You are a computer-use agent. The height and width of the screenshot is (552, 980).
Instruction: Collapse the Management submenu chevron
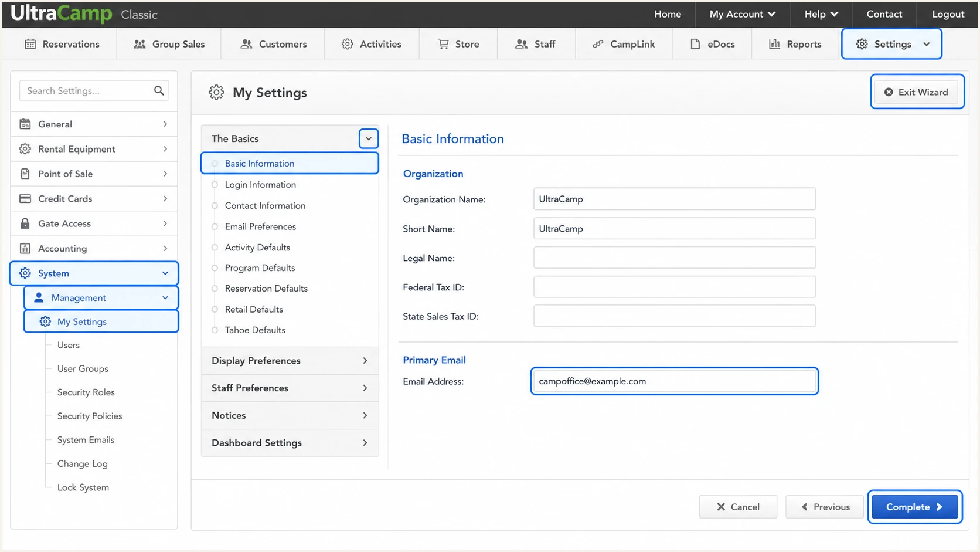point(165,298)
